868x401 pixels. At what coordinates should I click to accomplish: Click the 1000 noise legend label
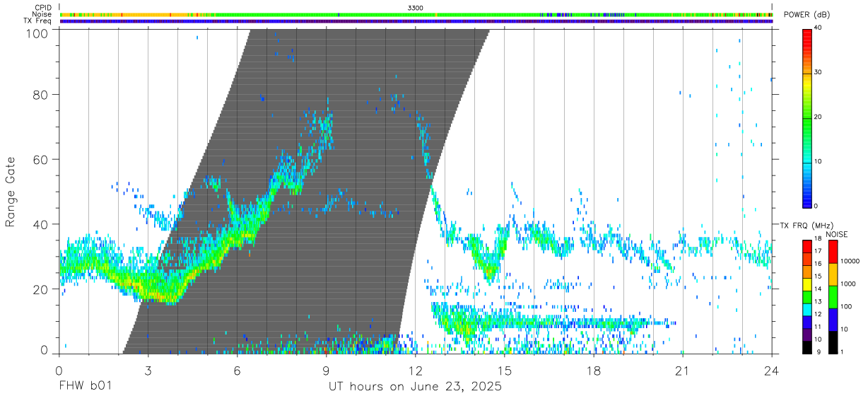848,284
